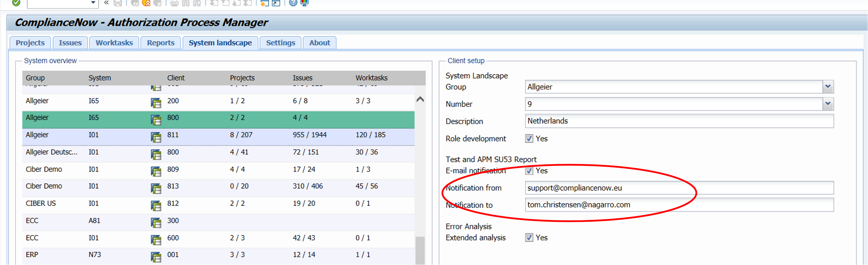
Task: Open the Reports tab
Action: pyautogui.click(x=161, y=43)
